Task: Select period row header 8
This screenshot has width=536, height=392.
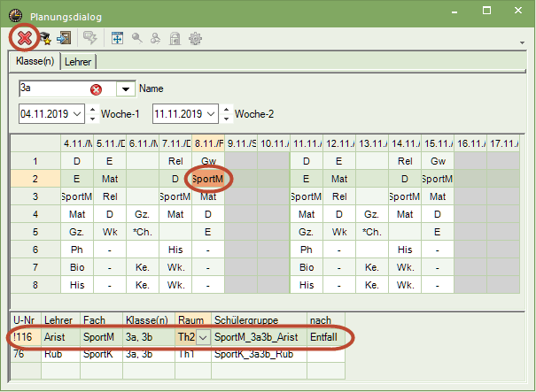Action: click(35, 285)
